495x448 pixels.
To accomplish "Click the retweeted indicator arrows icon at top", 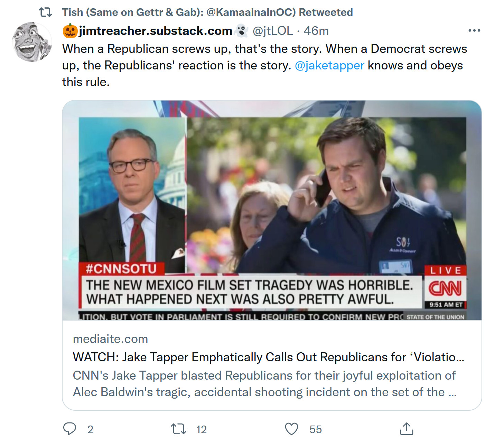I will (45, 12).
